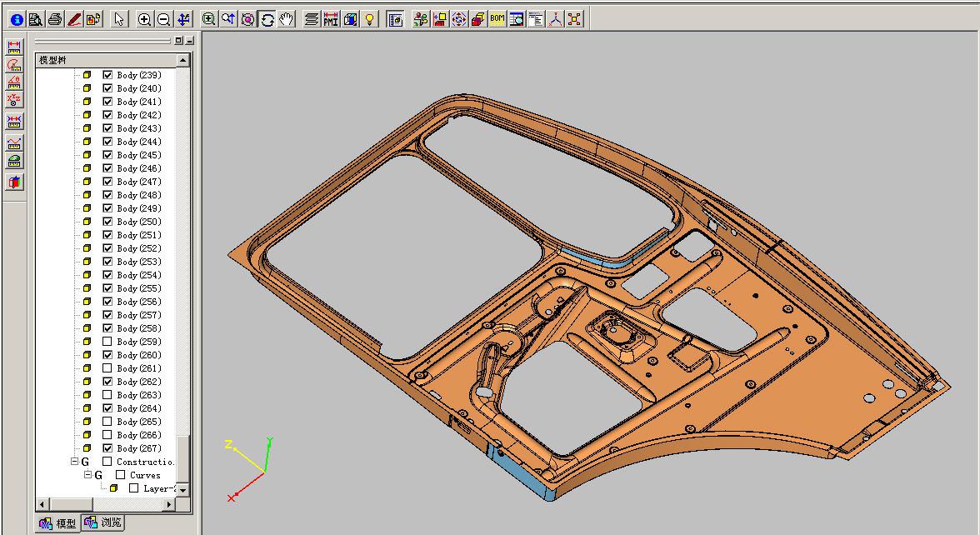Toggle the light bulb icon
Viewport: 980px width, 535px height.
pos(369,19)
